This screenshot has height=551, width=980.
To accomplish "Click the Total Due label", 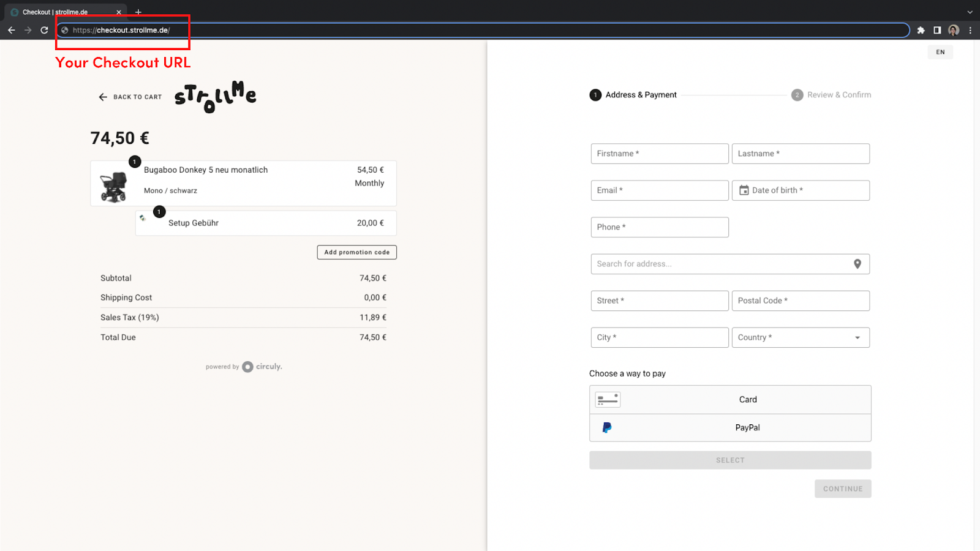I will pos(118,337).
